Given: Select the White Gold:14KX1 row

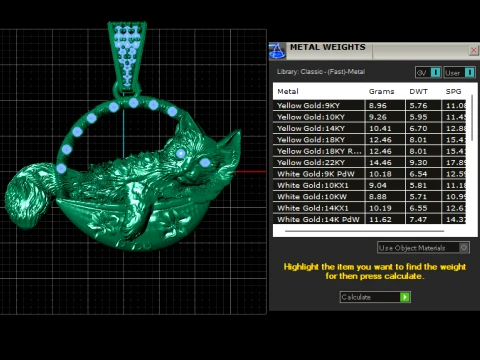Looking at the screenshot, I should coord(369,208).
